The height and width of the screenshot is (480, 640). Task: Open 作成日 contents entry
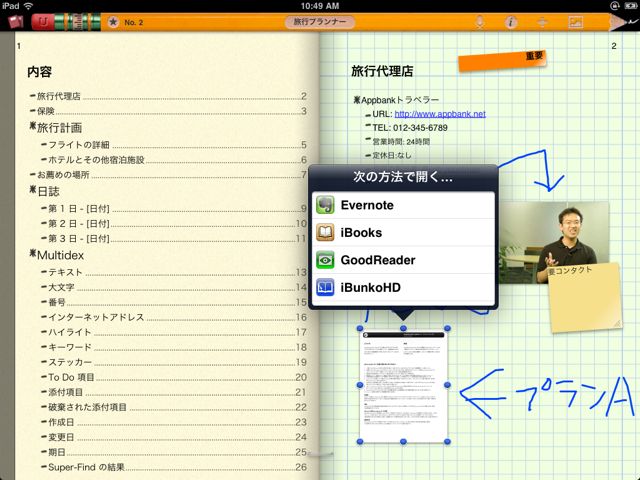174,422
